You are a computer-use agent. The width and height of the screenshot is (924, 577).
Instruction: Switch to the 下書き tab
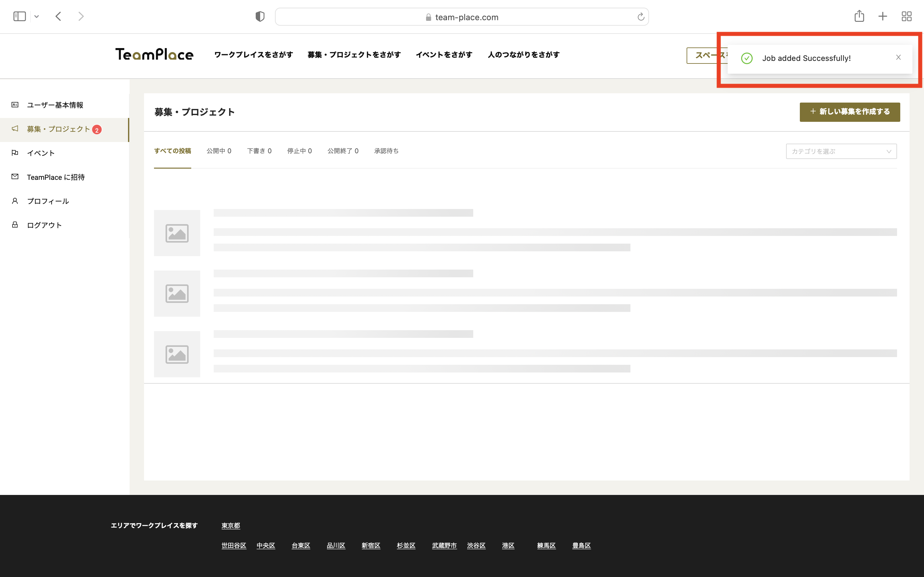coord(259,151)
